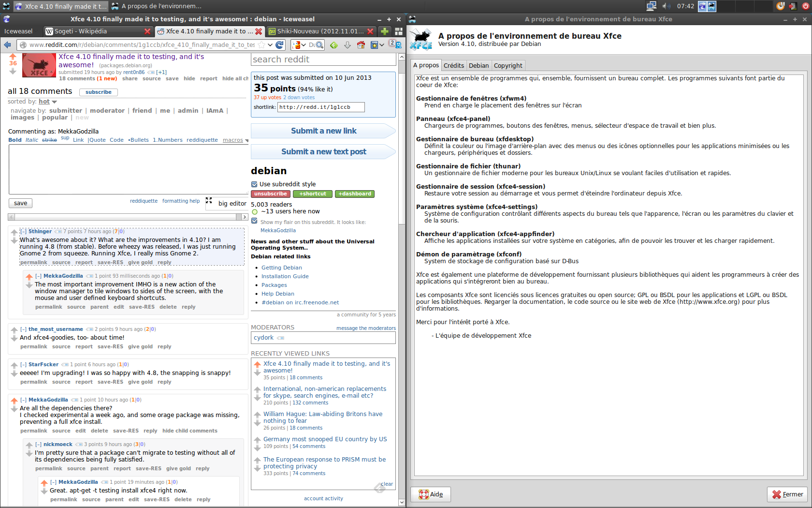Open the Iceweasel menu button
The width and height of the screenshot is (812, 508).
pos(18,31)
